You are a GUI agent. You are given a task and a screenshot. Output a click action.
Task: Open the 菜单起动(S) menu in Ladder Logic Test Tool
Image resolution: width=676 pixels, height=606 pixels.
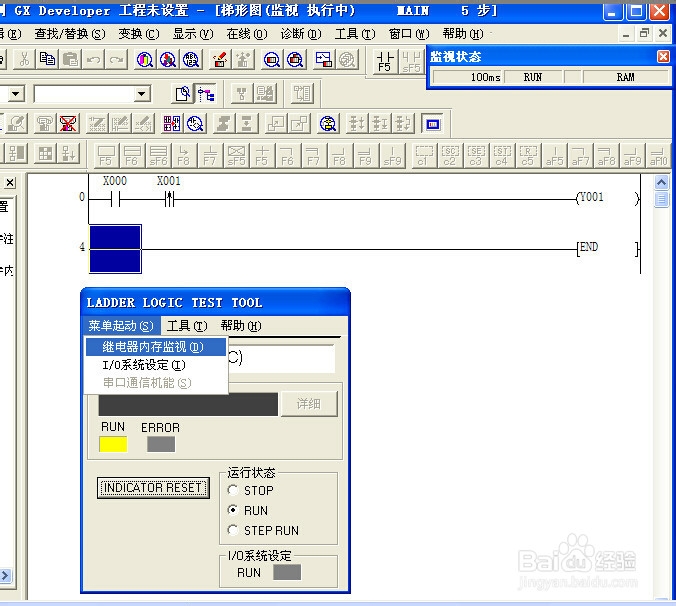click(x=121, y=325)
